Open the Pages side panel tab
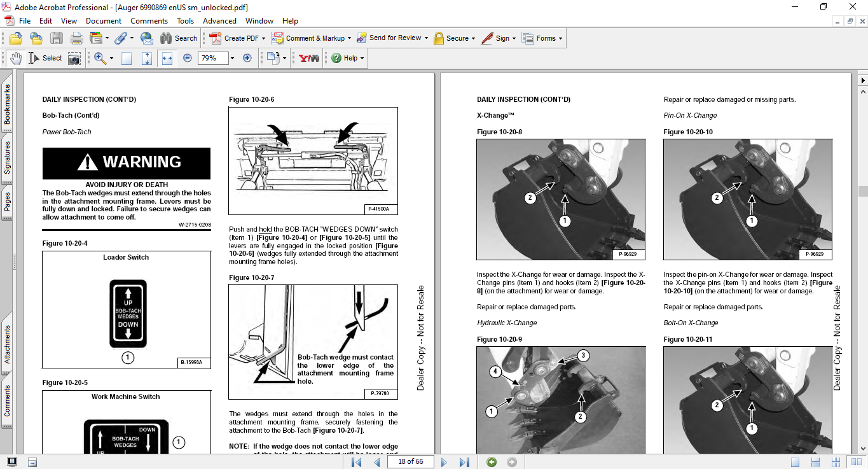The height and width of the screenshot is (469, 868). [7, 201]
